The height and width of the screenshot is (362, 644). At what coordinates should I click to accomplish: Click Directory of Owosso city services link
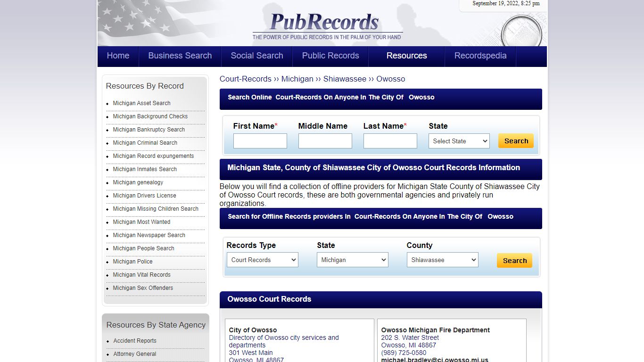[284, 341]
